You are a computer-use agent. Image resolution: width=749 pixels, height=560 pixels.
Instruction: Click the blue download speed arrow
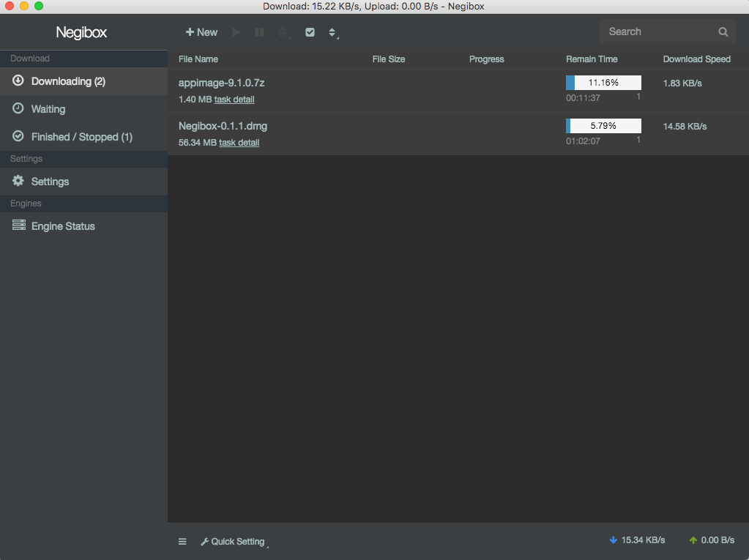tap(614, 540)
